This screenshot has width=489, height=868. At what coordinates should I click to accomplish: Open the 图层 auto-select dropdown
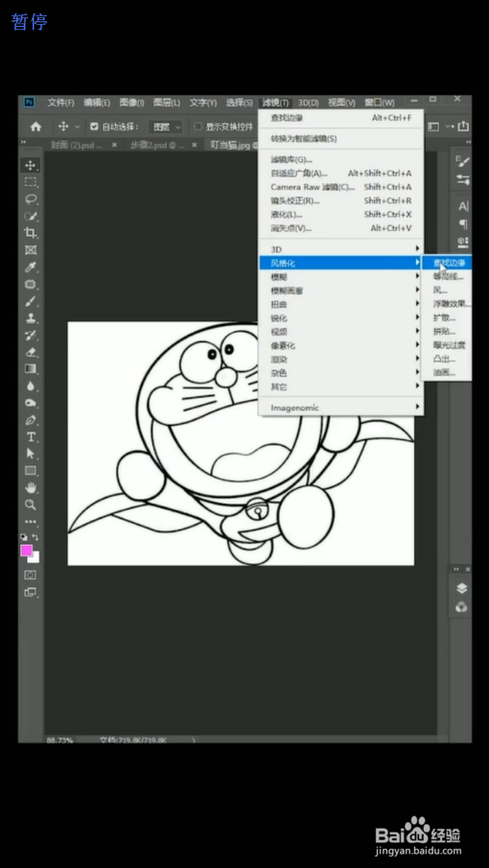coord(165,127)
